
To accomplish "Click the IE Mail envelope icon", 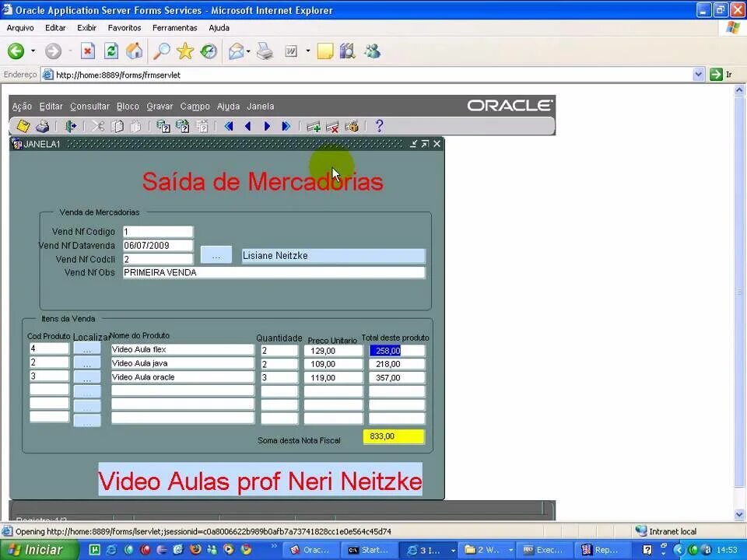I will pyautogui.click(x=236, y=51).
